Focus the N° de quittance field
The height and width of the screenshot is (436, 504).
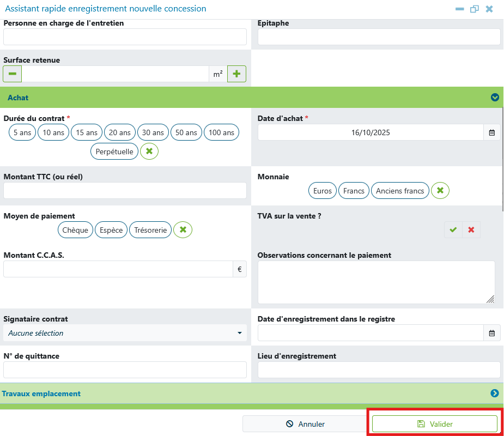[x=125, y=370]
